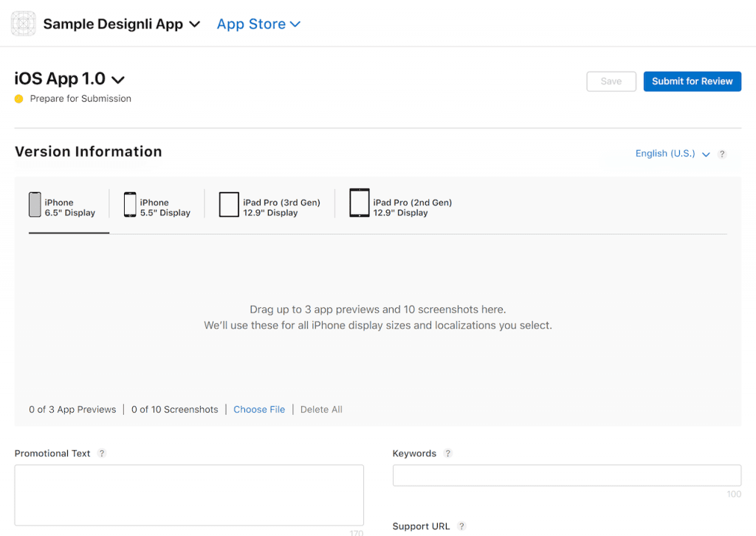The image size is (756, 536).
Task: Open the App Store dropdown menu
Action: click(258, 24)
